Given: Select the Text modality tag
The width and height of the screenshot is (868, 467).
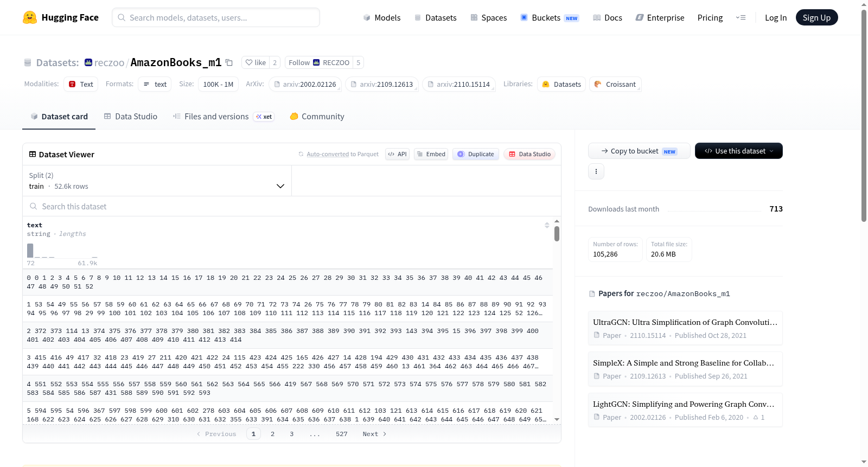Looking at the screenshot, I should pyautogui.click(x=81, y=84).
